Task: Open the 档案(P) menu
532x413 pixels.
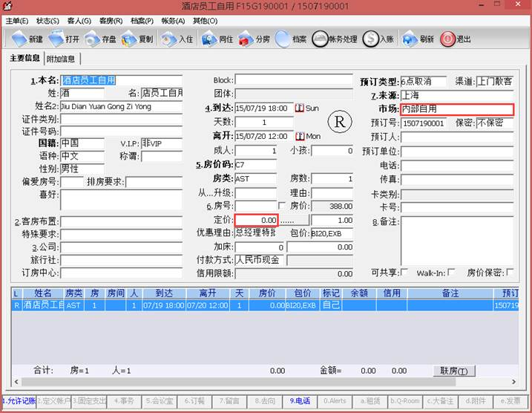Action: [x=142, y=21]
